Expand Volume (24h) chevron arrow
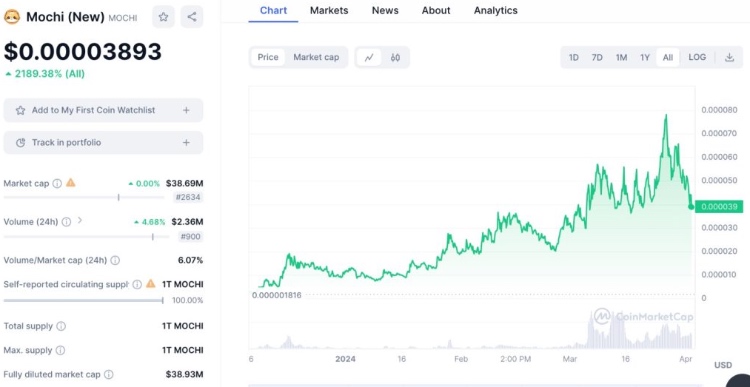 click(80, 221)
